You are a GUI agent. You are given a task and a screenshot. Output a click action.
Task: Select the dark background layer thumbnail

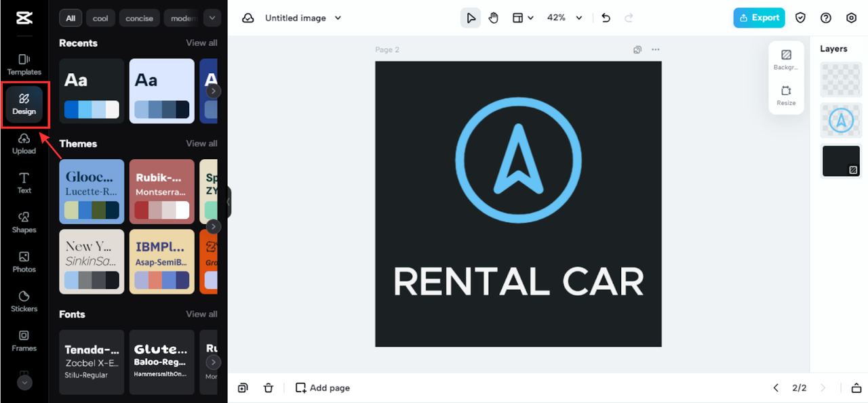pyautogui.click(x=841, y=161)
